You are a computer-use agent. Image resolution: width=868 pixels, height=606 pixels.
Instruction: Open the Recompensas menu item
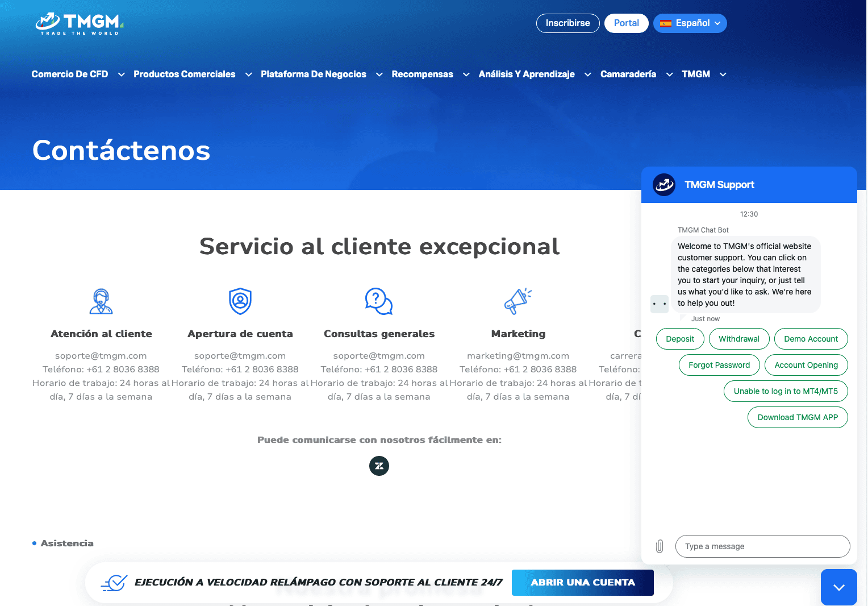(430, 74)
